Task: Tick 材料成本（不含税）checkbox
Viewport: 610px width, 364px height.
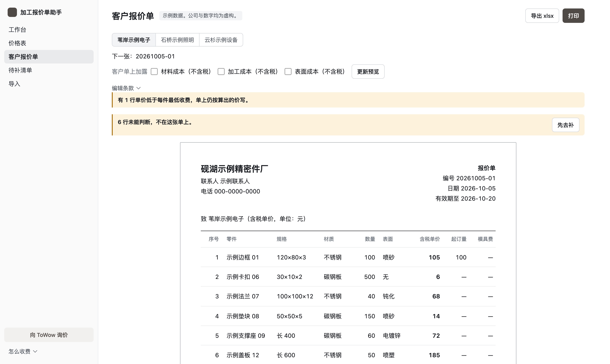Action: tap(154, 72)
